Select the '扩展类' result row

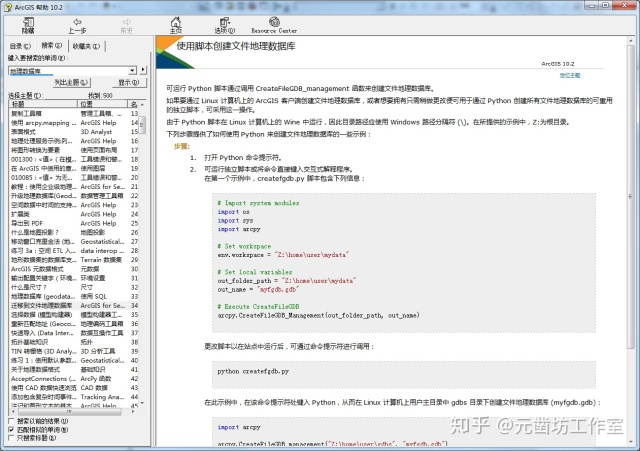point(74,214)
